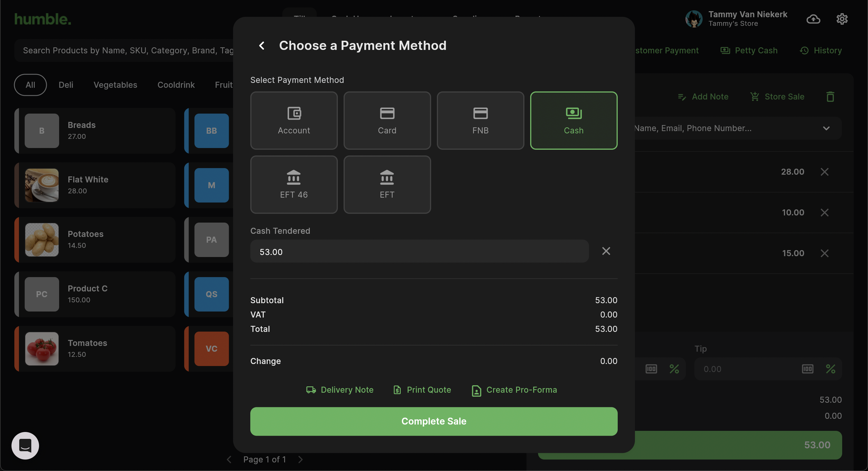The image size is (868, 471).
Task: Remove the 15.00 cart item
Action: point(824,253)
